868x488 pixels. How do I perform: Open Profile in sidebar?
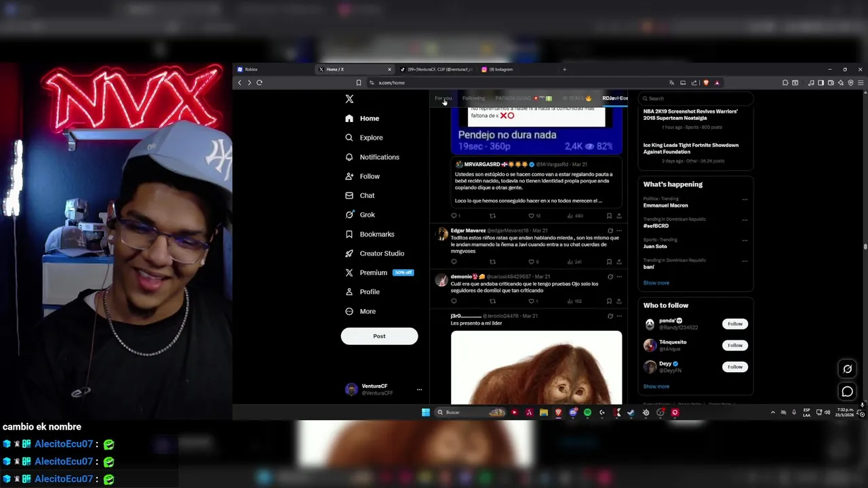[362, 292]
